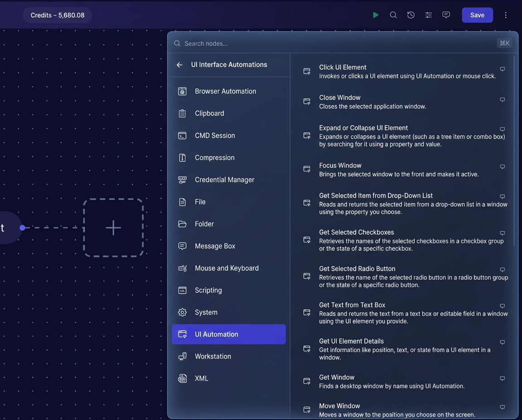Run the workflow with the green play icon
Image resolution: width=522 pixels, height=420 pixels.
[376, 15]
